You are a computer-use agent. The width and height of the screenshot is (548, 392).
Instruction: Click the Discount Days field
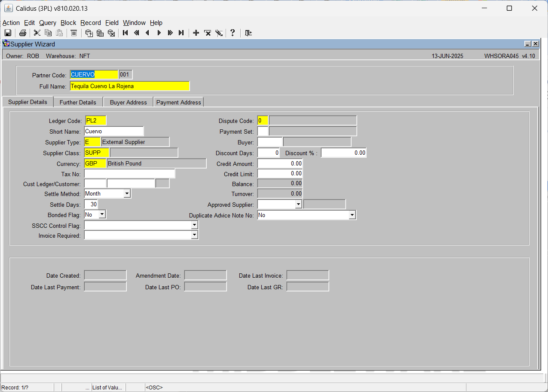tap(269, 153)
